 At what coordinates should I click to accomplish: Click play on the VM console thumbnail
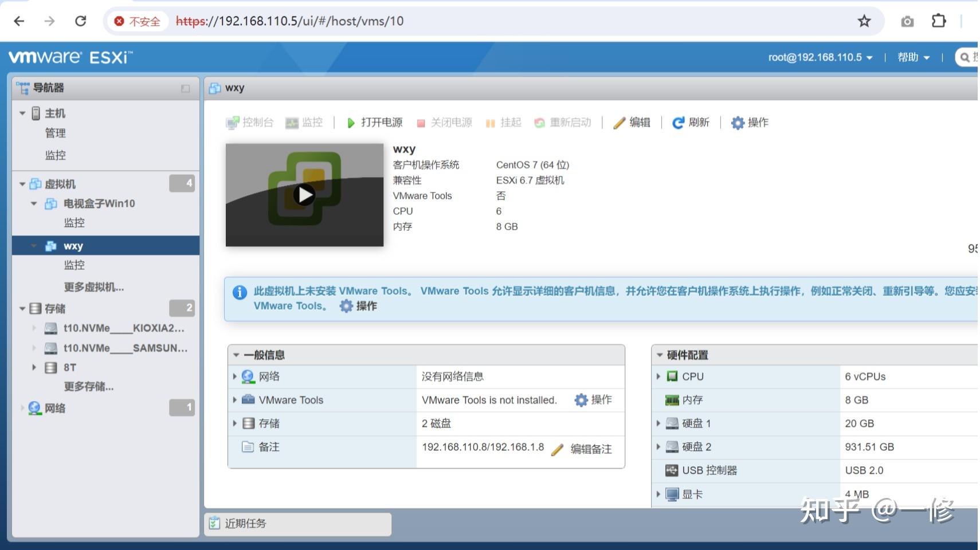pos(304,195)
